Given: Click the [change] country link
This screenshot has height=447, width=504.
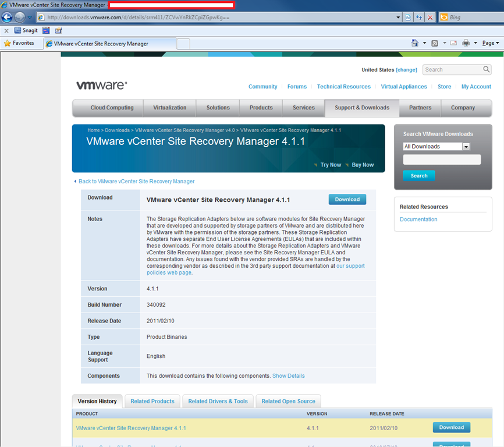Looking at the screenshot, I should pyautogui.click(x=407, y=70).
